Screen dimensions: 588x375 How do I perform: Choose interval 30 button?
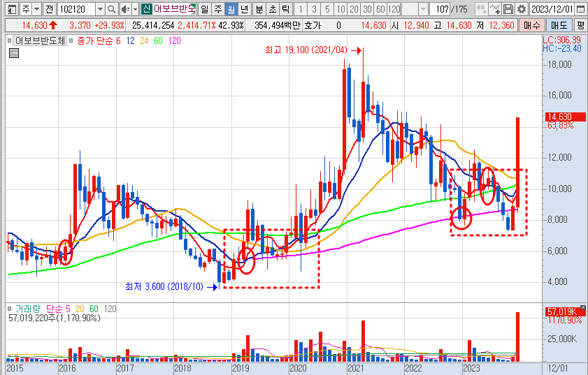[368, 9]
